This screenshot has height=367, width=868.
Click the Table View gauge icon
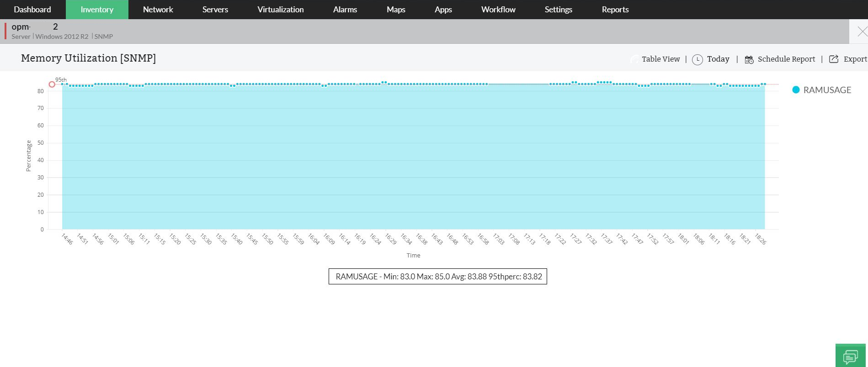(634, 59)
